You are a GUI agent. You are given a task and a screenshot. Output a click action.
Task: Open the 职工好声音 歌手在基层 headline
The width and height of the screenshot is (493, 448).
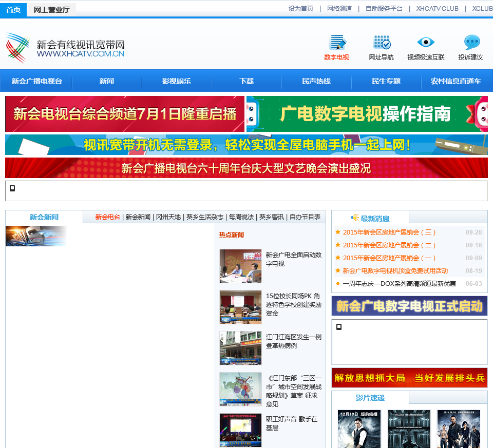tap(292, 423)
